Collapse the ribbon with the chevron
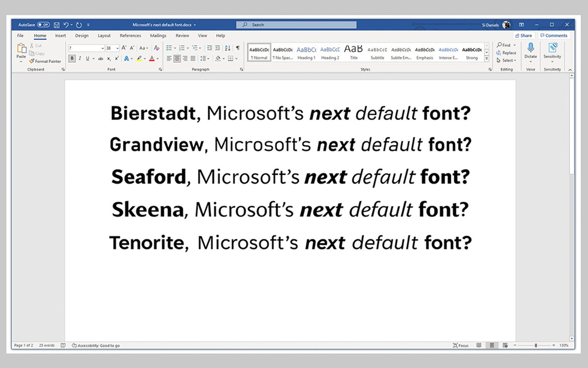 click(x=570, y=70)
